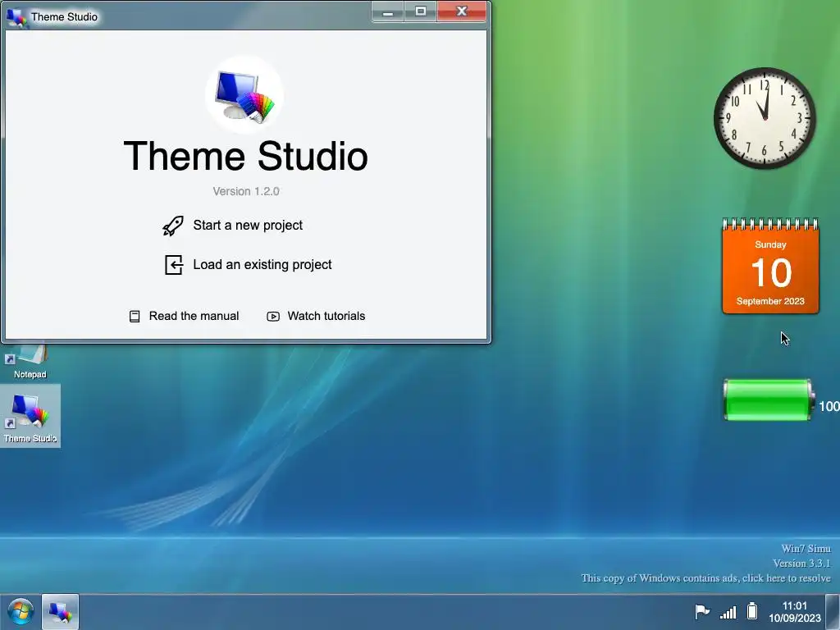This screenshot has width=840, height=630.
Task: Open the Action Center flag icon
Action: click(x=702, y=611)
